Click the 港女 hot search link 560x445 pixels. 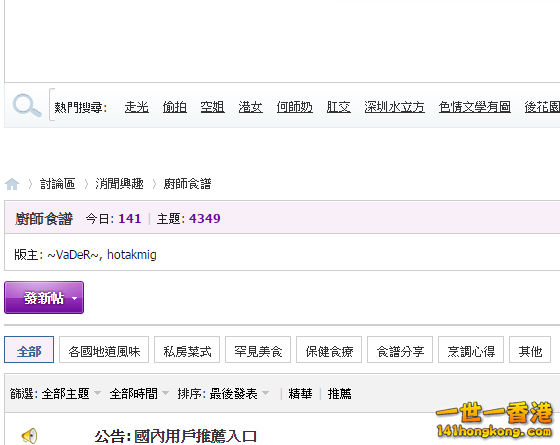point(250,107)
